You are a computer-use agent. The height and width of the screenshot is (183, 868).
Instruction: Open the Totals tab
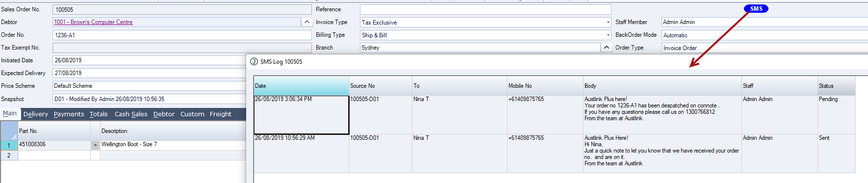tap(99, 114)
